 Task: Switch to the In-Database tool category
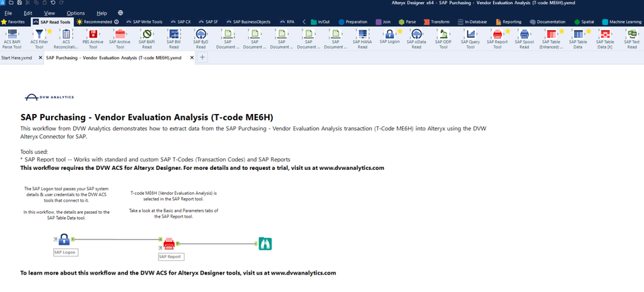pyautogui.click(x=472, y=22)
